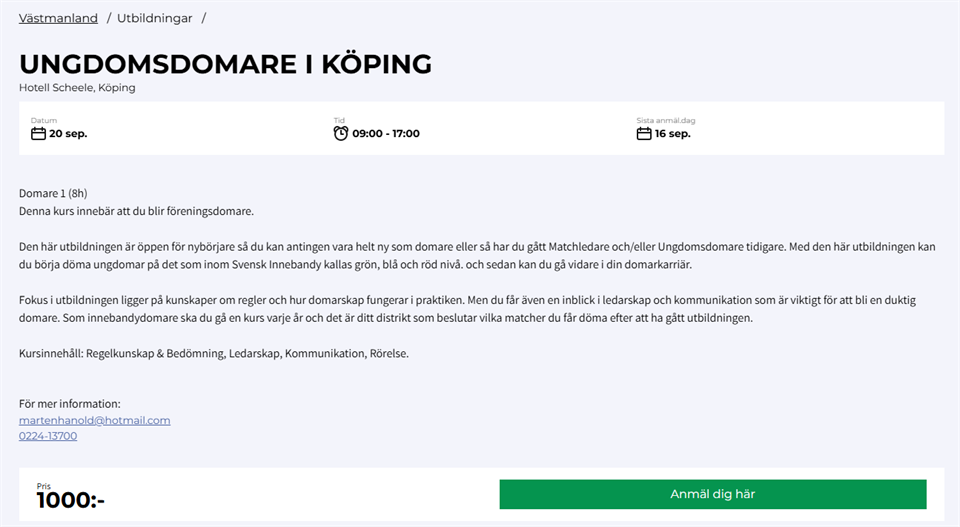
Task: Click the 16 sep. last registration date
Action: click(672, 133)
